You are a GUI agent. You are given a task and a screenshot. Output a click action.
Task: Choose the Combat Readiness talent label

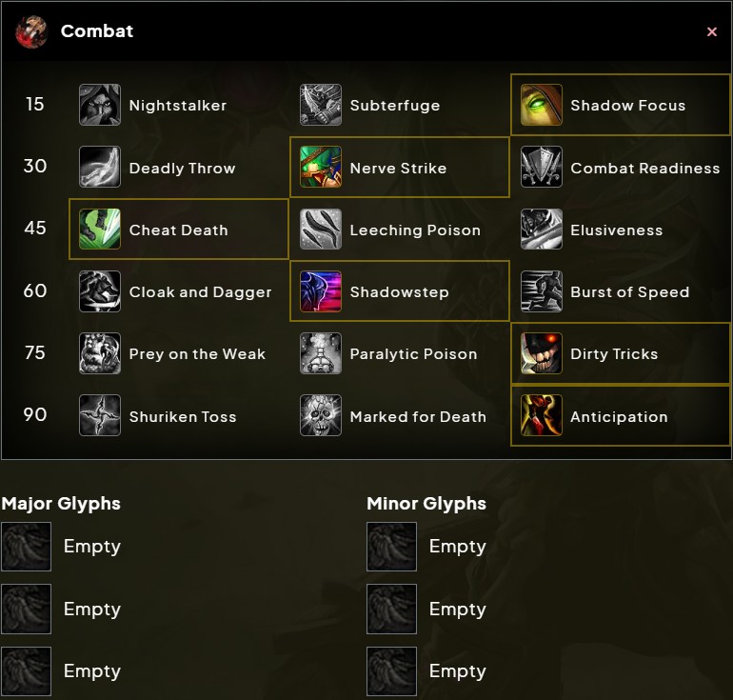coord(644,168)
